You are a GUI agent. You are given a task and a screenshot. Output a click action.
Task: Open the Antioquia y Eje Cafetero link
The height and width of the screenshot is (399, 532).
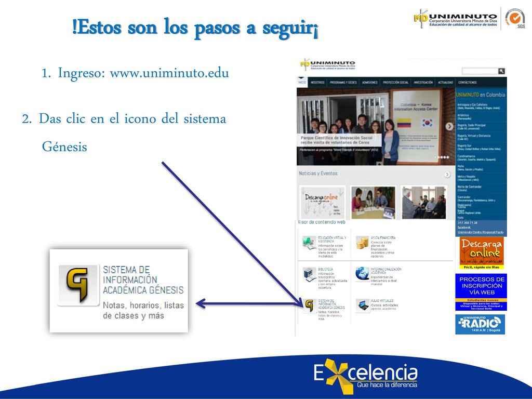pos(478,107)
